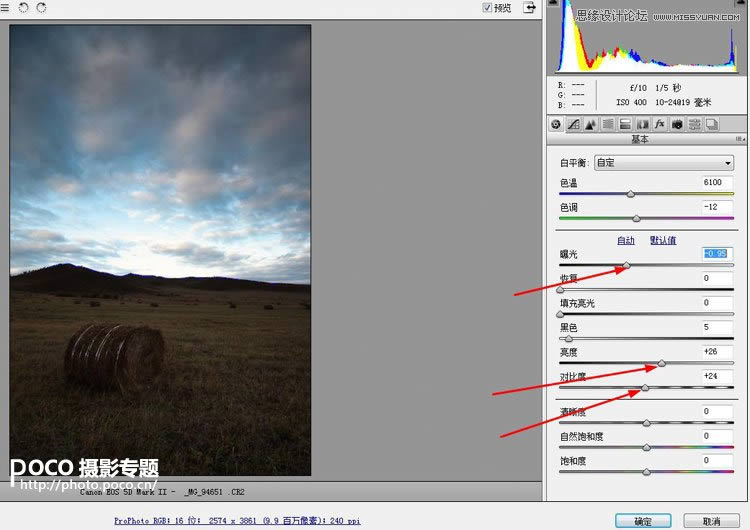The image size is (750, 530).
Task: Open the Camera Calibration panel tab
Action: click(x=677, y=125)
